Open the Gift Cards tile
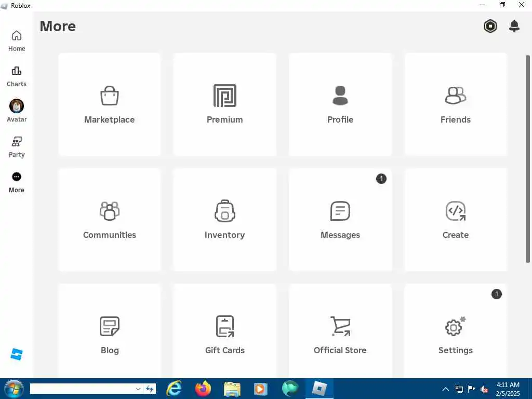Screen dimensions: 532x399 tap(224, 331)
